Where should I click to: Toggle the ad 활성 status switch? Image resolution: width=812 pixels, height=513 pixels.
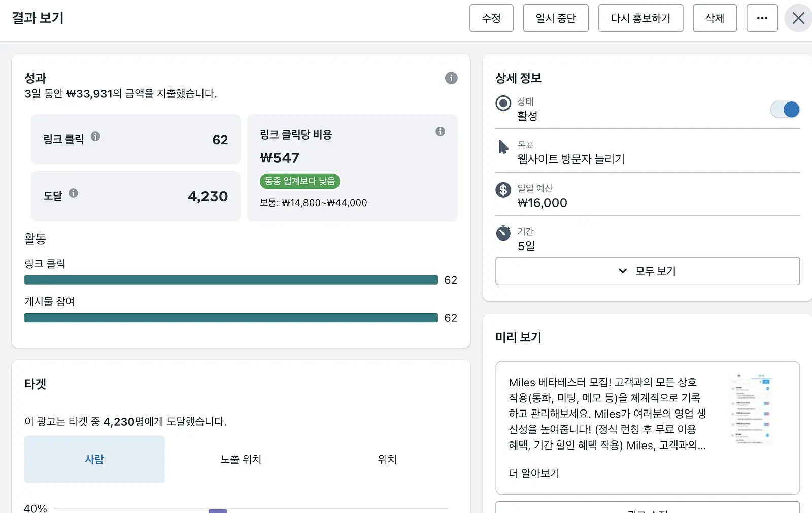(x=785, y=110)
